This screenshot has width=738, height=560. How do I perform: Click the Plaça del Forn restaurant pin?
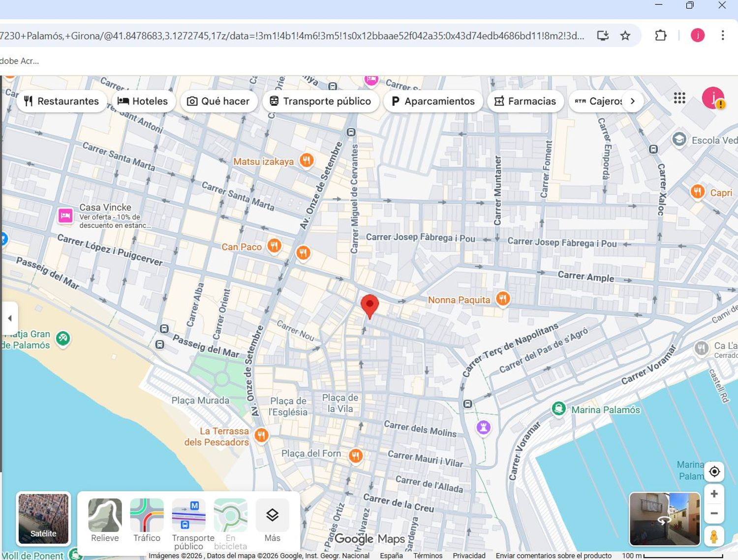click(x=355, y=456)
